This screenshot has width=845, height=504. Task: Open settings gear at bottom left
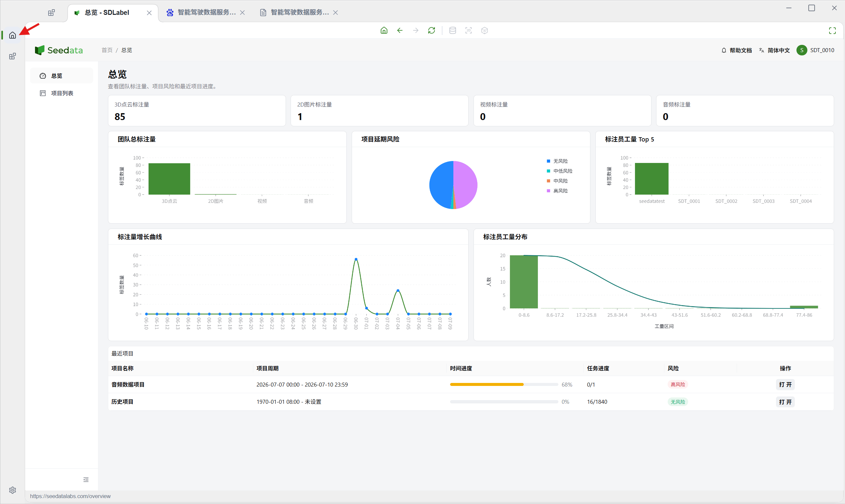click(13, 490)
